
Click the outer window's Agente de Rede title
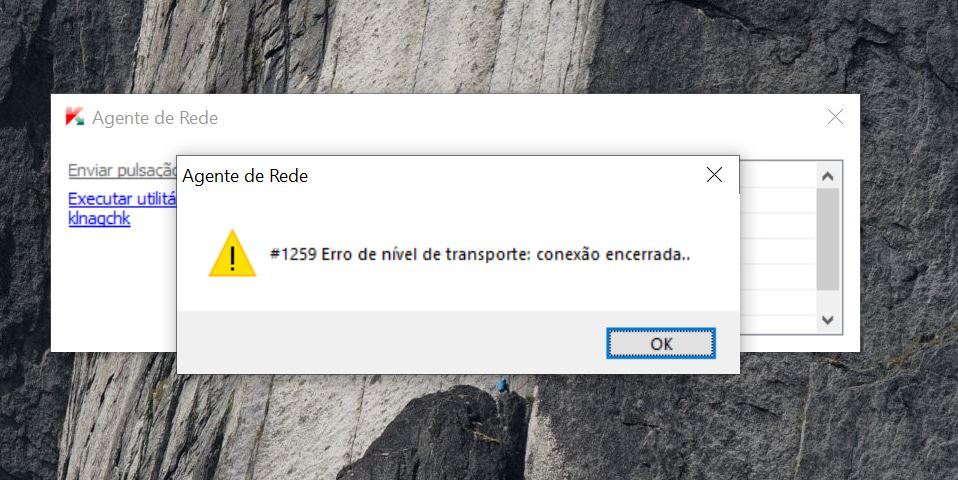155,118
